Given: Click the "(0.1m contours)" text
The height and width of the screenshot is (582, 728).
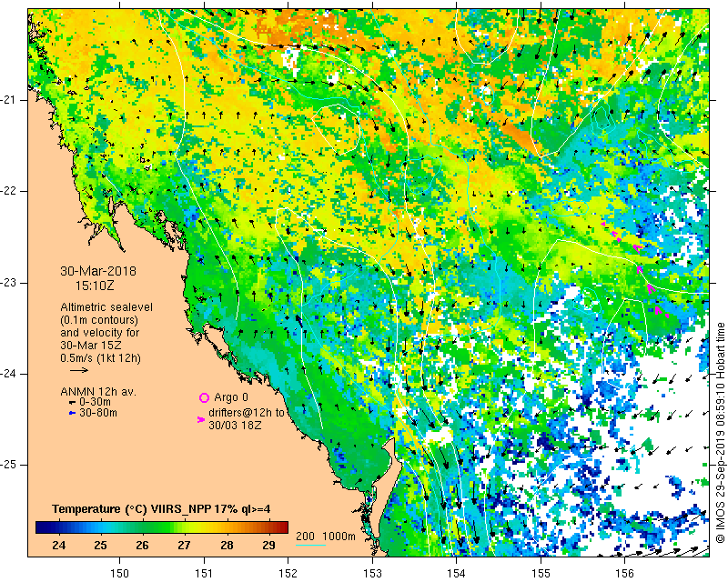Looking at the screenshot, I should click(99, 320).
